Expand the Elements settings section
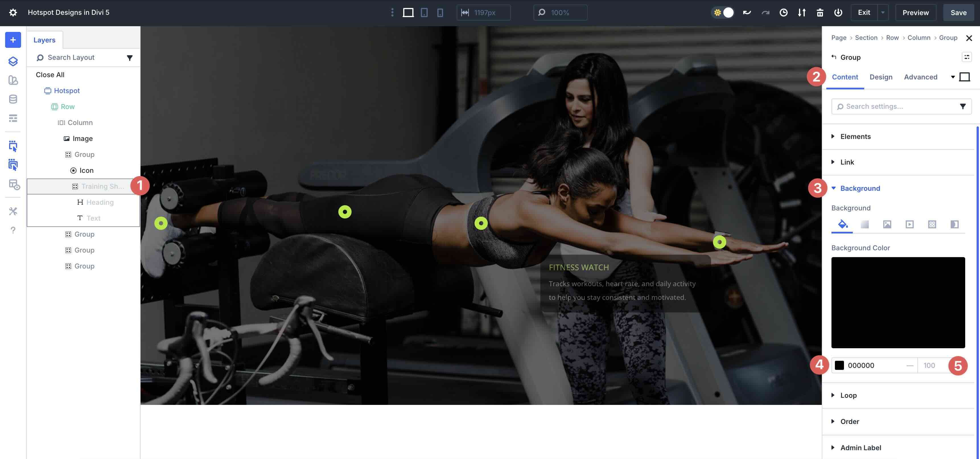 [x=855, y=136]
